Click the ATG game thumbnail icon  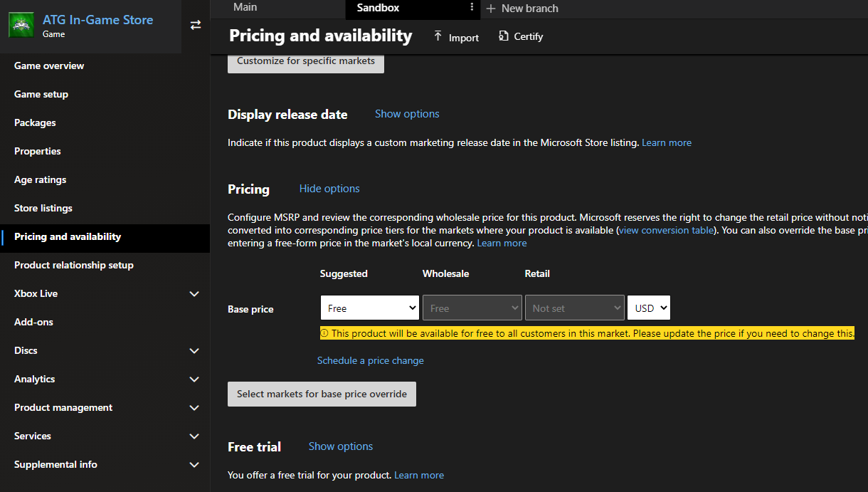pyautogui.click(x=21, y=24)
